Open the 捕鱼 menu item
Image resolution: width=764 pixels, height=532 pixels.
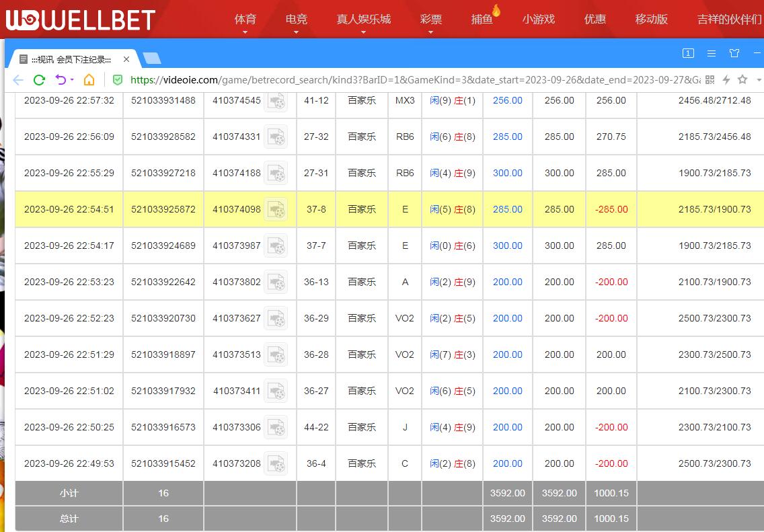[482, 20]
